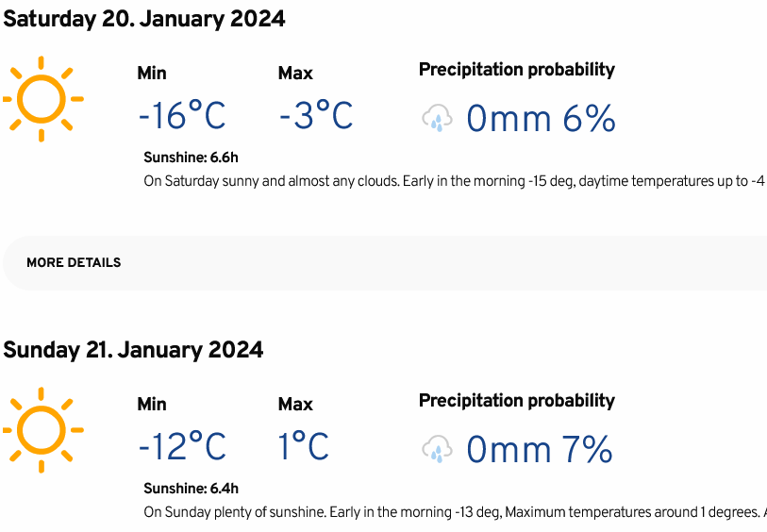Screen dimensions: 767x532
Task: Click the Saturday 20. January 2024 heading
Action: click(x=144, y=19)
